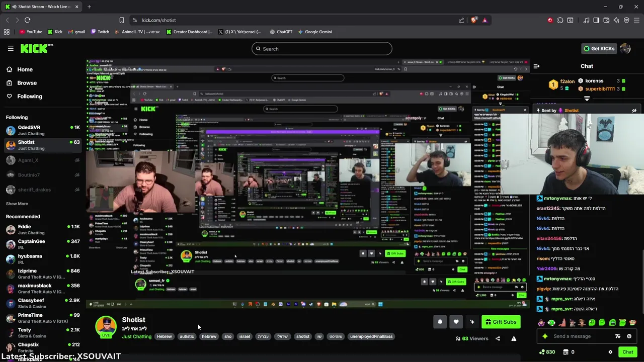Click the Brave VPN shield icon
This screenshot has width=644, height=362.
pos(626,20)
